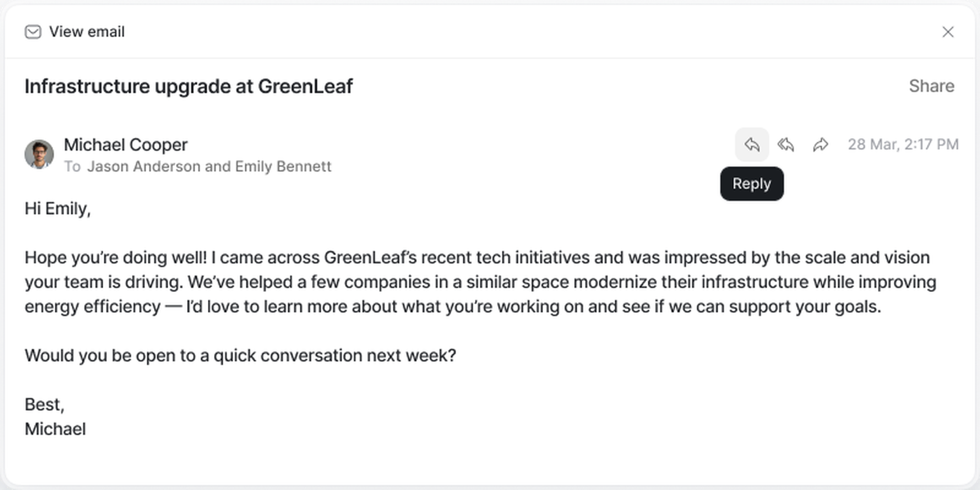Click recipient Emily Bennett in the To line
The height and width of the screenshot is (490, 980).
283,167
